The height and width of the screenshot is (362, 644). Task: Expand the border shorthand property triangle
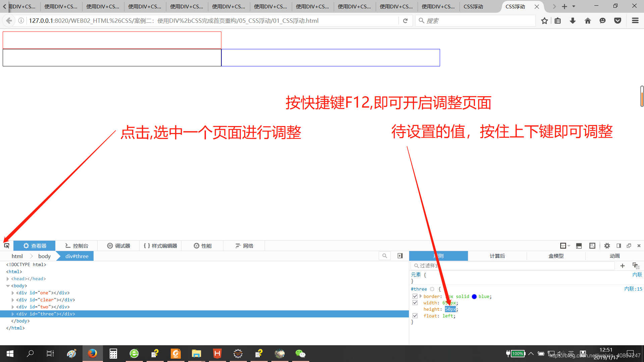tap(421, 296)
